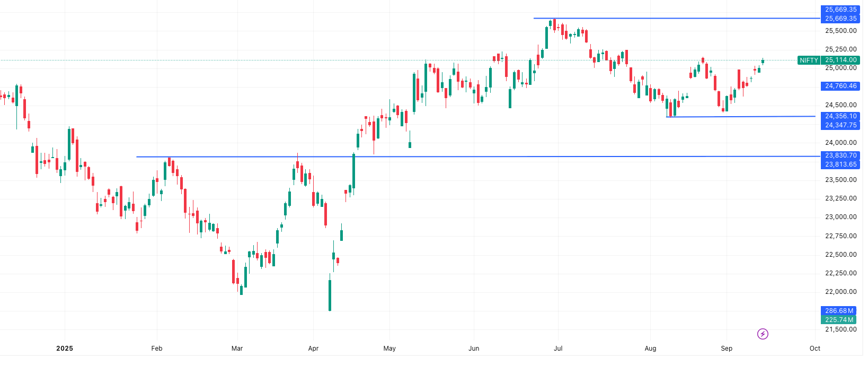Click the Apr label on time axis

tap(313, 349)
